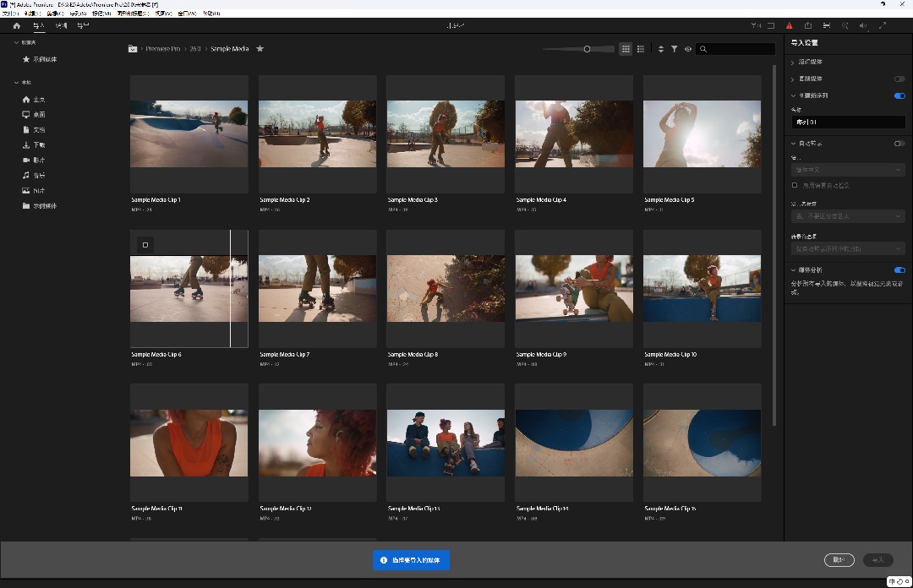The height and width of the screenshot is (588, 913).
Task: Open the Sample Media favorite in sidebar
Action: (x=40, y=59)
